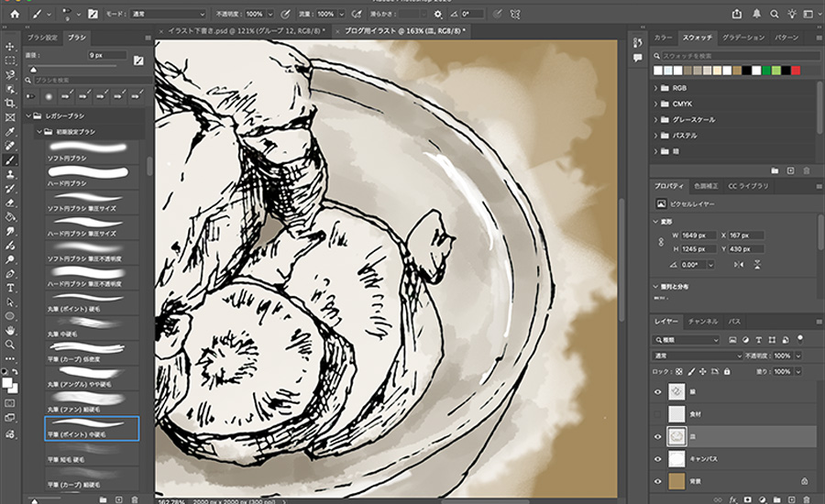Viewport: 825px width, 504px height.
Task: Expand the CMYK swatch folder
Action: click(657, 104)
